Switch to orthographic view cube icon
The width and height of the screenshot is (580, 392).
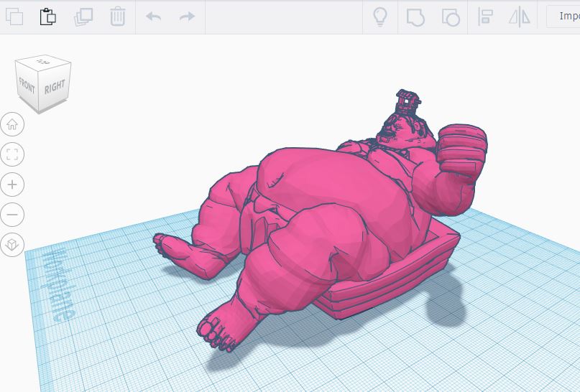pyautogui.click(x=12, y=245)
